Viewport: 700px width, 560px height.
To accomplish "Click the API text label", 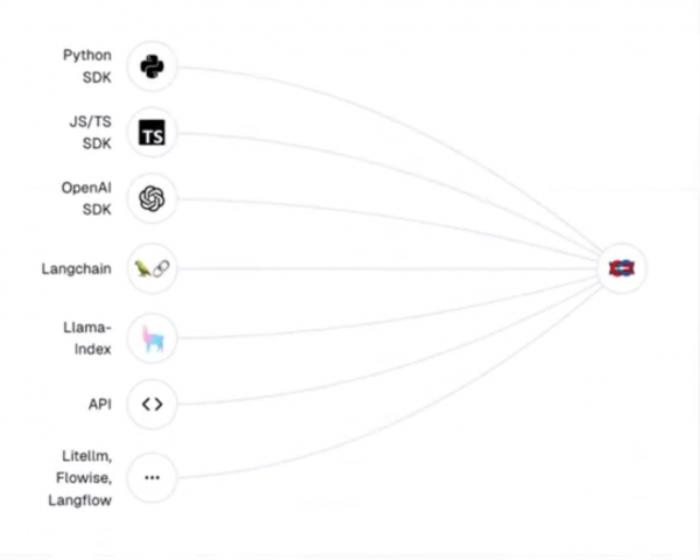I will (x=100, y=404).
